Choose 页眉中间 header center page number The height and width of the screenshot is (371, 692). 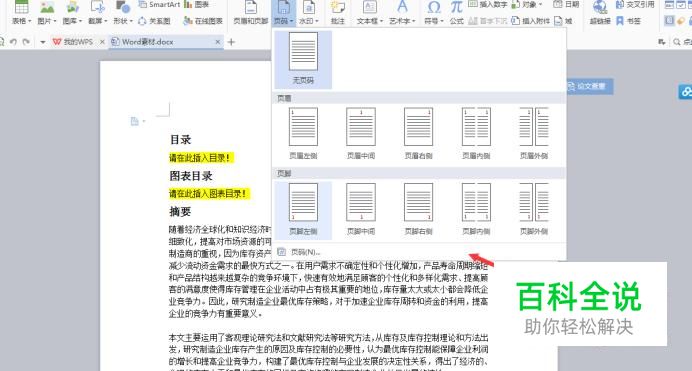click(361, 133)
